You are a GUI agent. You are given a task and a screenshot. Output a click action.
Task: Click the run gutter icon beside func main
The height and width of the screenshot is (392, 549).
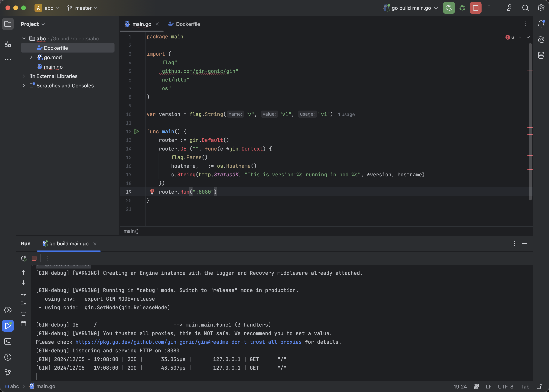(136, 132)
